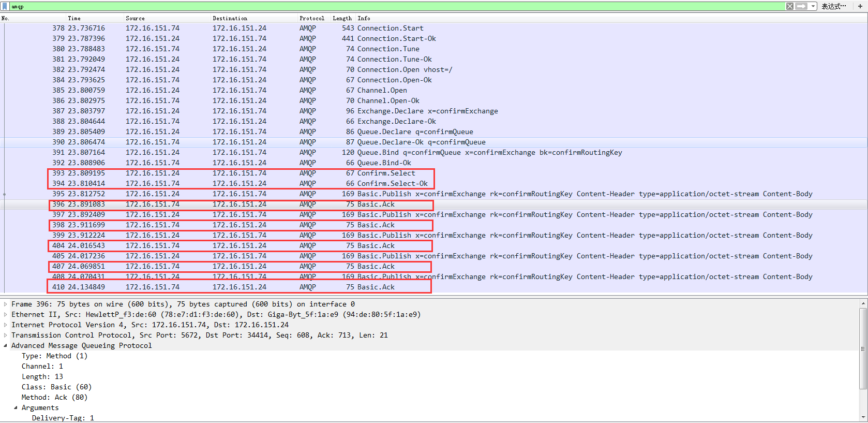868x423 pixels.
Task: Select packet 393 Confirm.Select
Action: (x=433, y=173)
